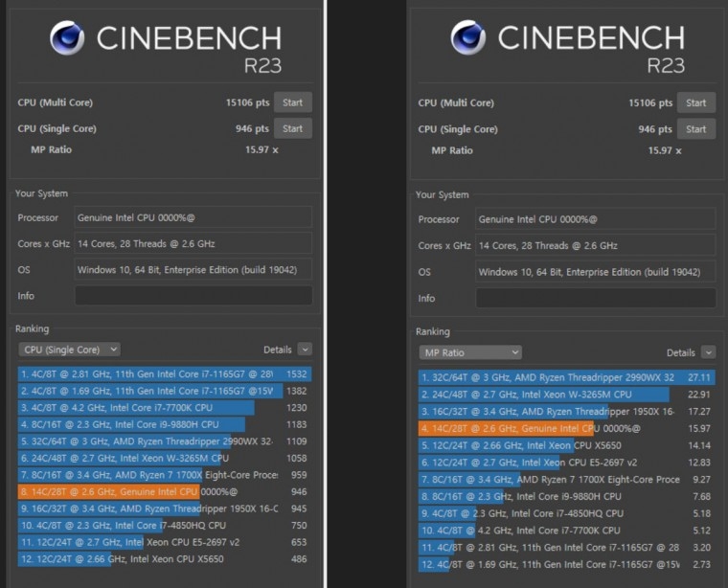Select Threadripper 2990WX row scoring 1109

pos(165,441)
